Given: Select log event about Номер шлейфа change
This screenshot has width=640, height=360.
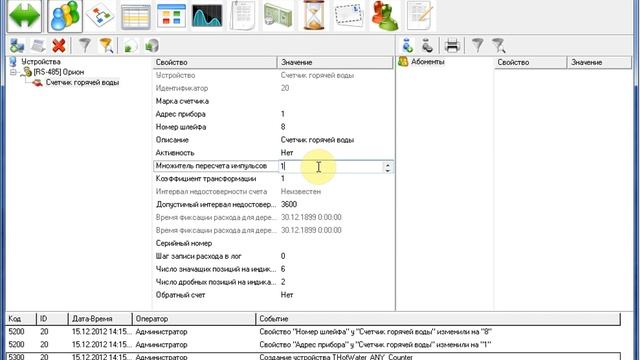Looking at the screenshot, I should [x=313, y=332].
